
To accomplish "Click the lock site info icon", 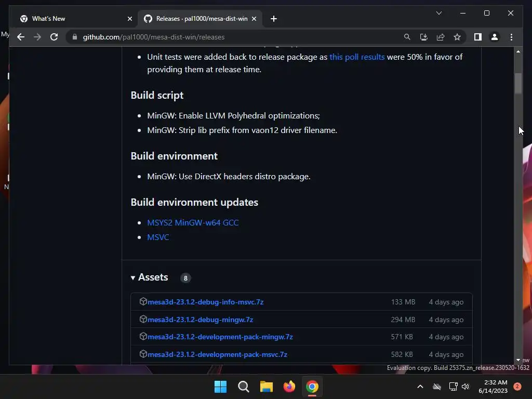I will [x=75, y=37].
